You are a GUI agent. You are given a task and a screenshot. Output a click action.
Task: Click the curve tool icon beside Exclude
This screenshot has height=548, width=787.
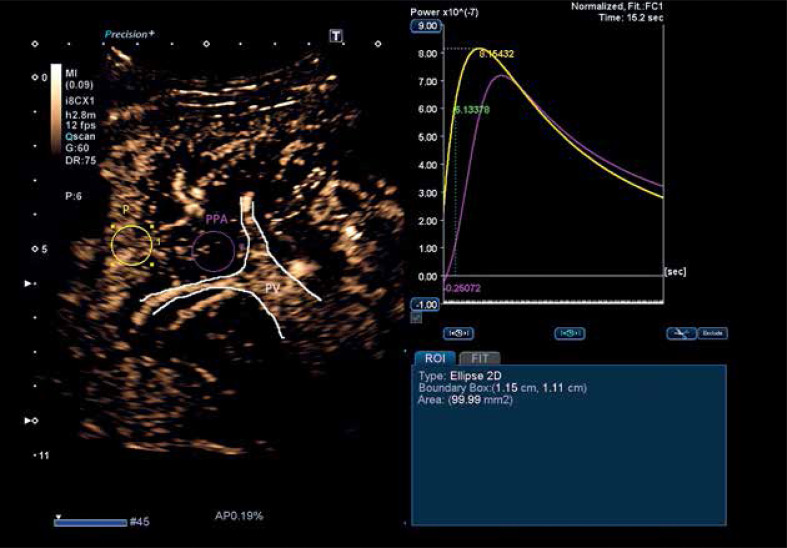pyautogui.click(x=683, y=333)
